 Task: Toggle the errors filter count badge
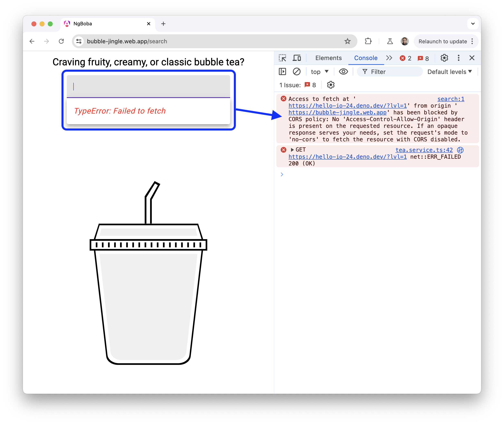[x=405, y=58]
